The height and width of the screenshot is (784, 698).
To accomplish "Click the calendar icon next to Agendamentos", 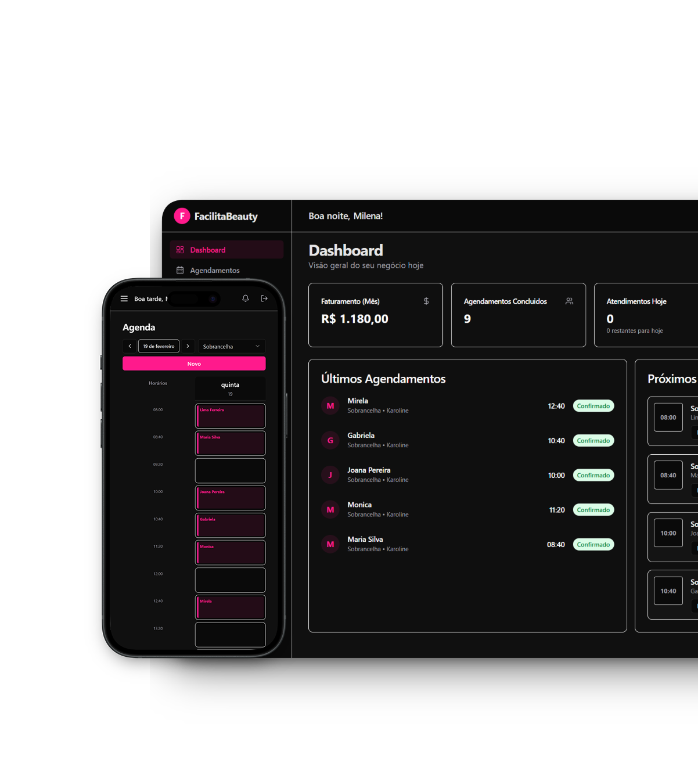I will click(x=179, y=270).
